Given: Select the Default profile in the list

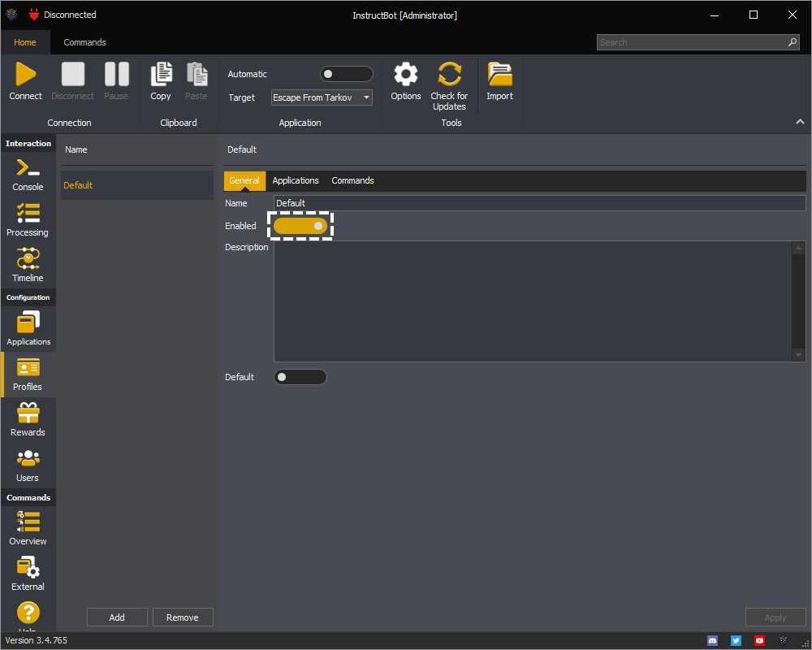Looking at the screenshot, I should tap(137, 185).
